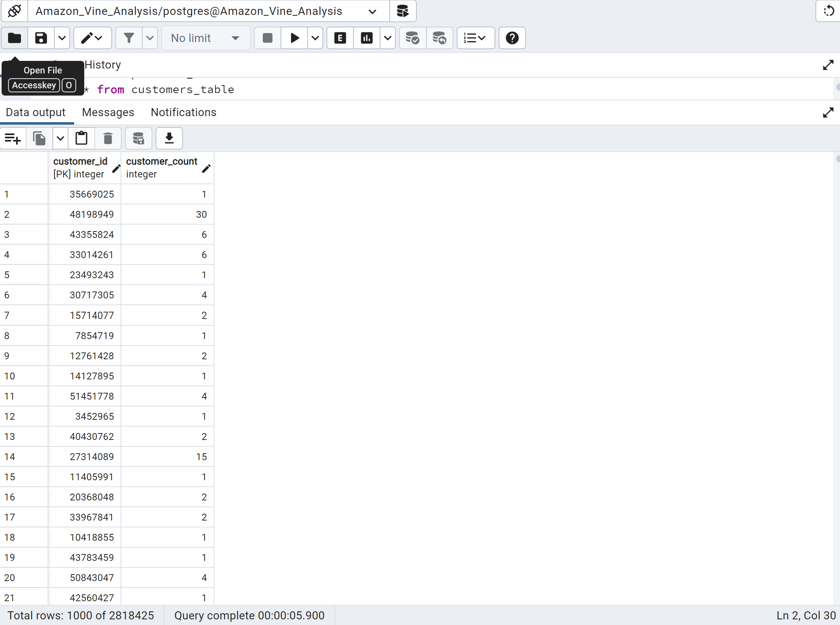Download the query results
The height and width of the screenshot is (625, 840).
(x=169, y=138)
